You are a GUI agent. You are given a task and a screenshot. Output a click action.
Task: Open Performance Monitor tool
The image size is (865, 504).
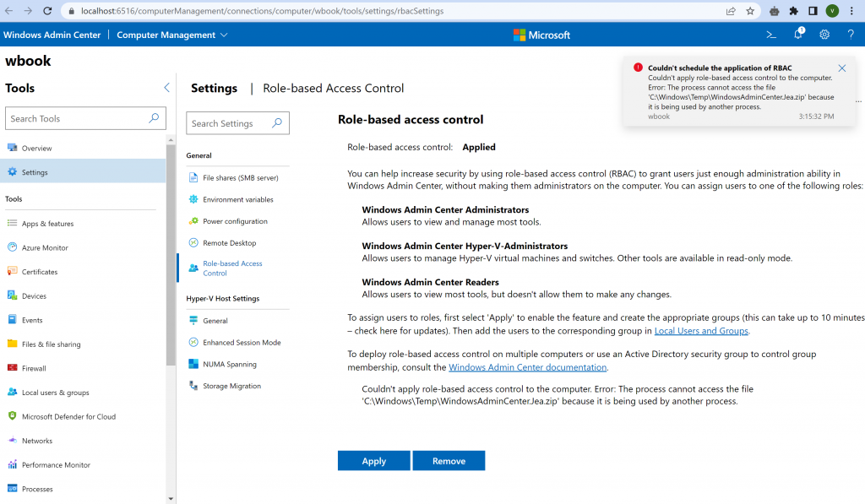[x=83, y=465]
